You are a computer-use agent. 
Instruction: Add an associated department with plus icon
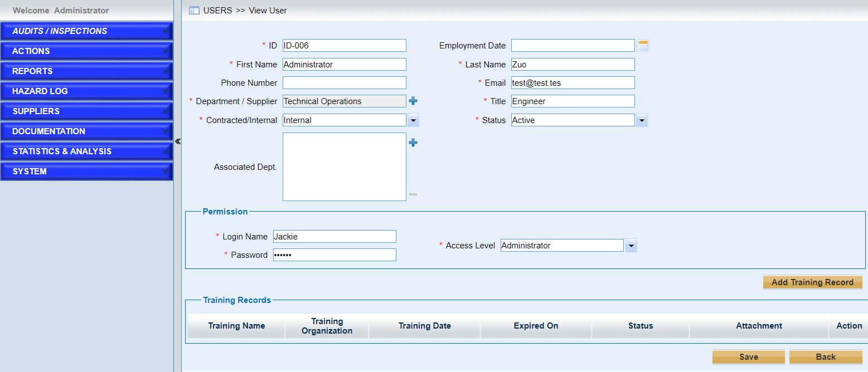point(413,143)
